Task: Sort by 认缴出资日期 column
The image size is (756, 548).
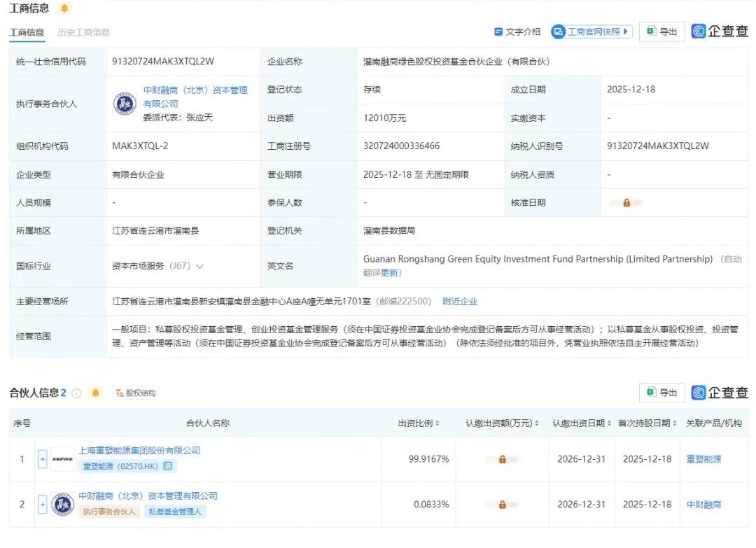Action: click(x=582, y=423)
